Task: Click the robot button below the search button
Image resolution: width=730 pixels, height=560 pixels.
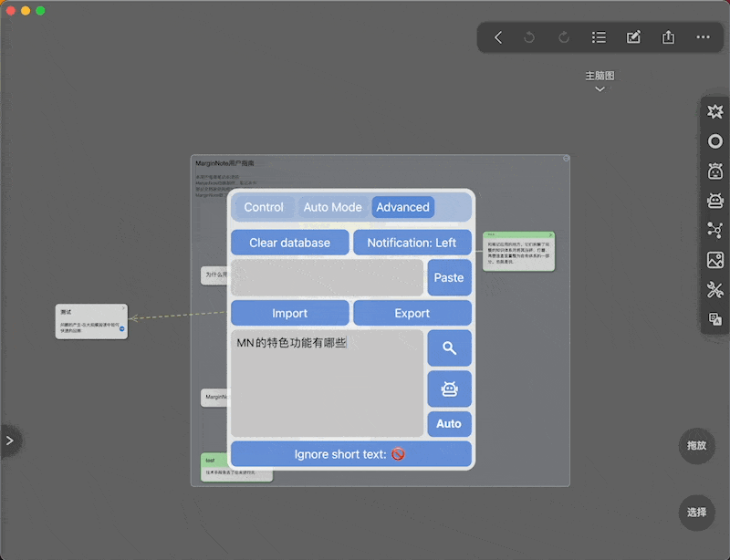Action: [449, 389]
